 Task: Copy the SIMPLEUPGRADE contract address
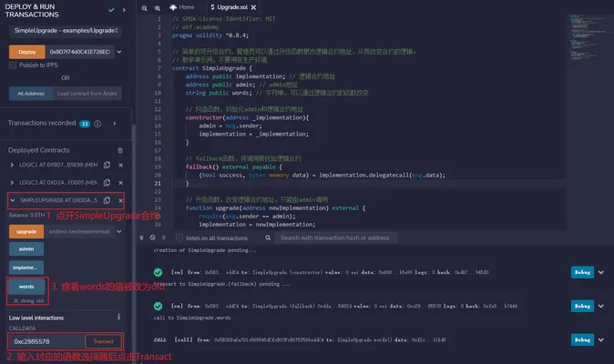tap(107, 200)
